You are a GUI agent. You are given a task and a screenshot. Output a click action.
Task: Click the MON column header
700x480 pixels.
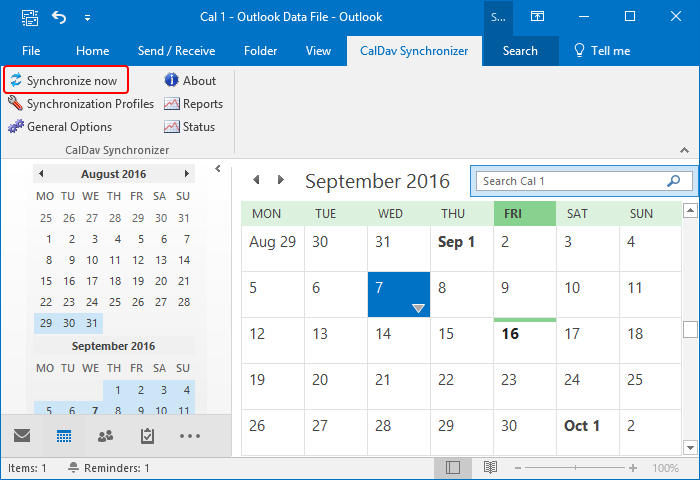tap(273, 213)
